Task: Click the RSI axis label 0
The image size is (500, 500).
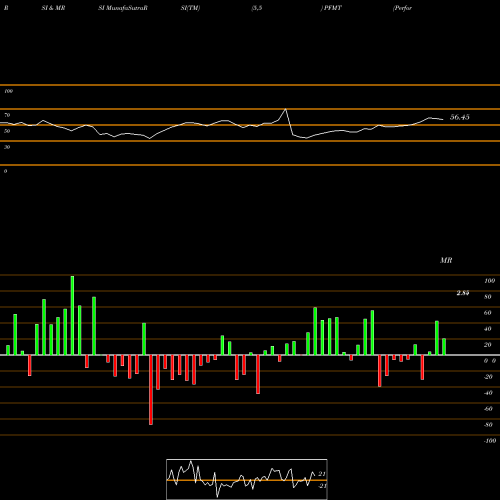Action: (5, 171)
